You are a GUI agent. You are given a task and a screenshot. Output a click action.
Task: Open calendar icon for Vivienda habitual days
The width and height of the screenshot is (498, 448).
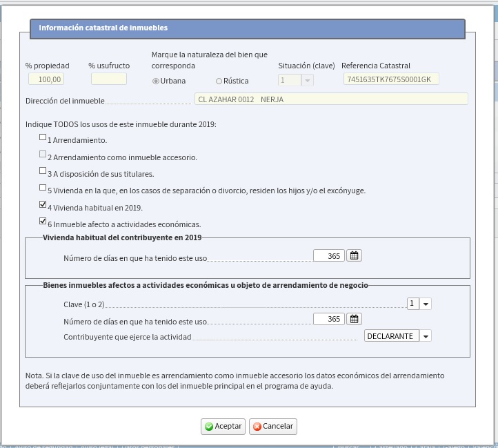pos(354,255)
